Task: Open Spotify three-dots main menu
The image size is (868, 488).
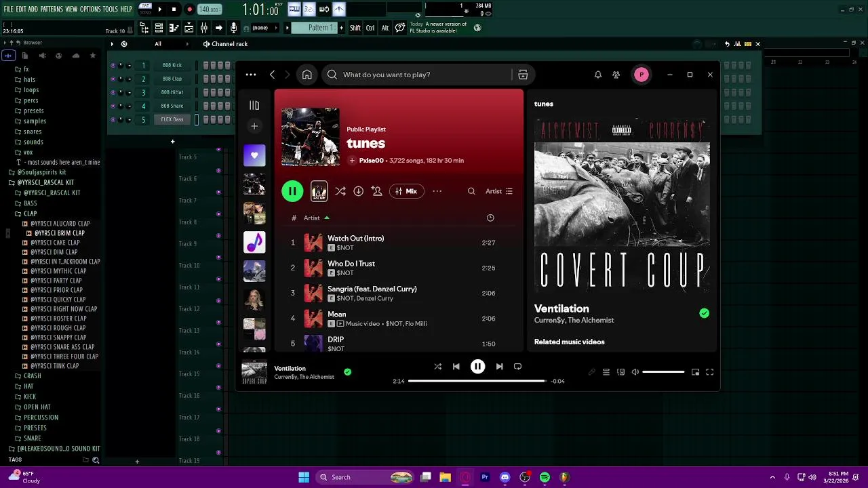Action: (x=251, y=75)
